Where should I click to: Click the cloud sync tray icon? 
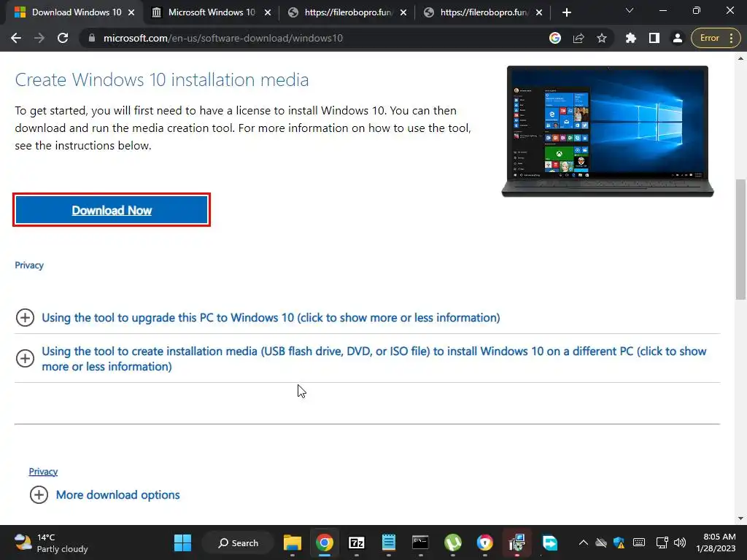(x=601, y=542)
